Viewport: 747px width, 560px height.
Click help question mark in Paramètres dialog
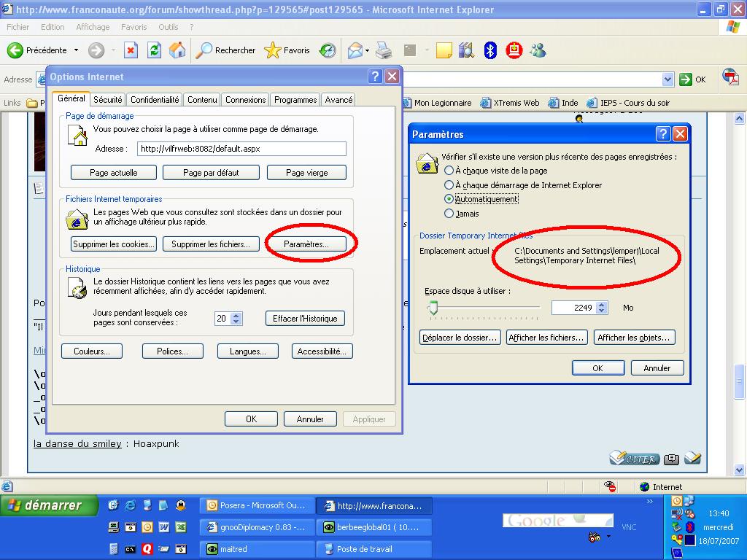pos(663,134)
